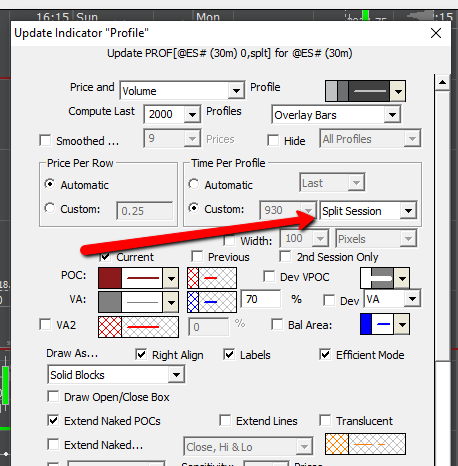Enable the Smoothed checkbox
The image size is (458, 466).
click(45, 140)
